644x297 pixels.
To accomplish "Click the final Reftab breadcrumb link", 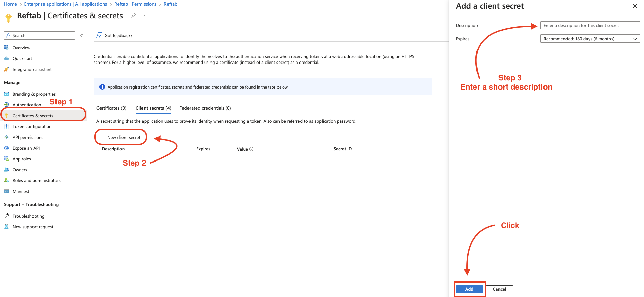I will [x=171, y=4].
